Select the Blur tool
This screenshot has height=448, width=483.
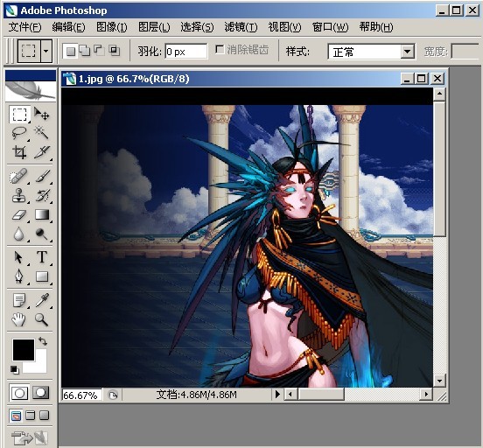pos(19,234)
